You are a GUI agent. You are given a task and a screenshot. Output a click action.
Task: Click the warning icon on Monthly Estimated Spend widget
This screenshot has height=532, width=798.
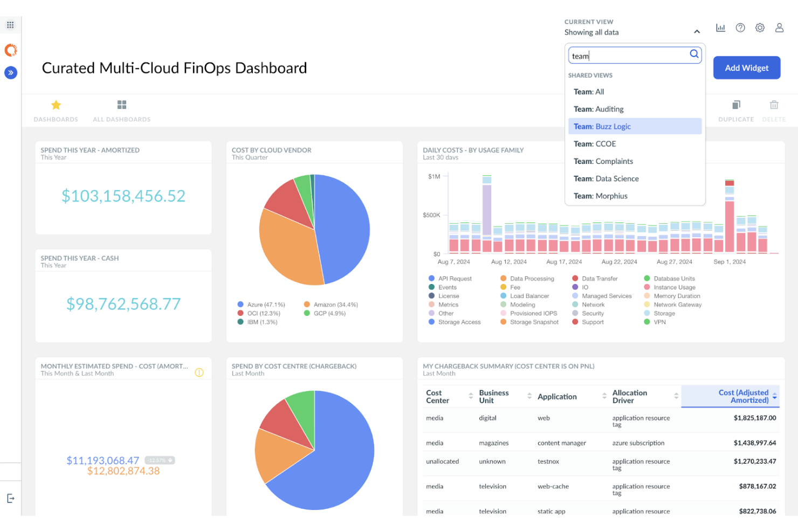coord(199,372)
